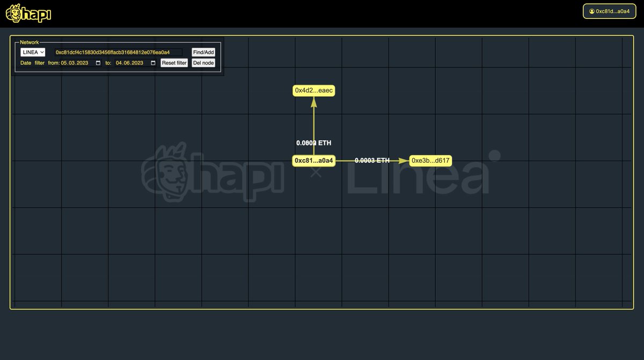Focus the wallet address input field
The height and width of the screenshot is (360, 644).
[118, 52]
